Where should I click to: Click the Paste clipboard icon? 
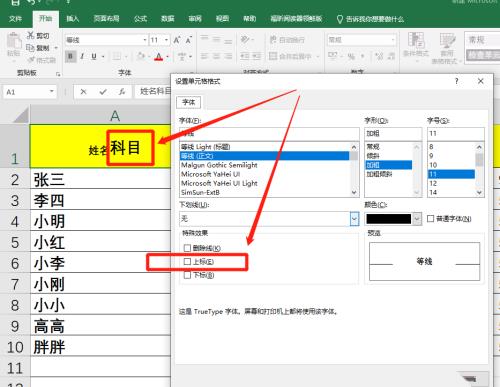click(x=14, y=41)
